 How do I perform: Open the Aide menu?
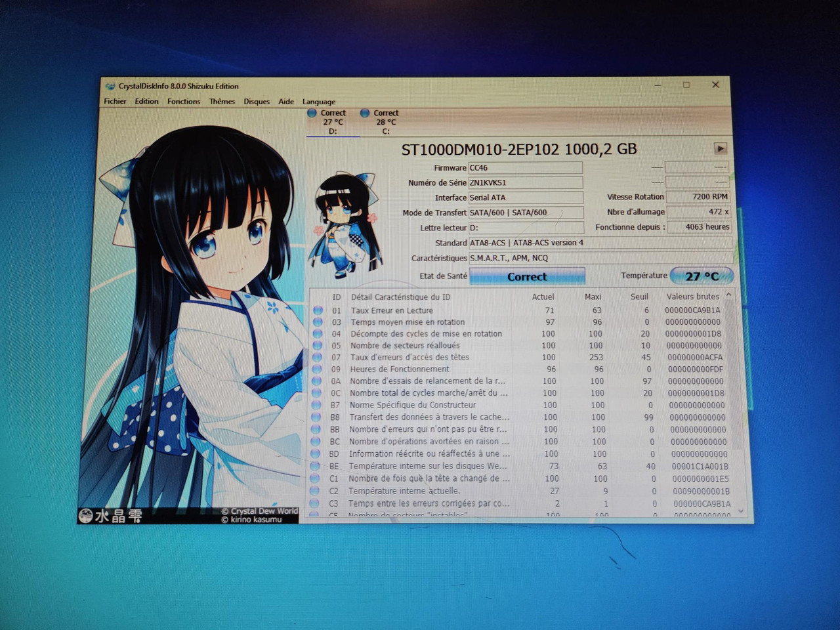click(x=286, y=101)
